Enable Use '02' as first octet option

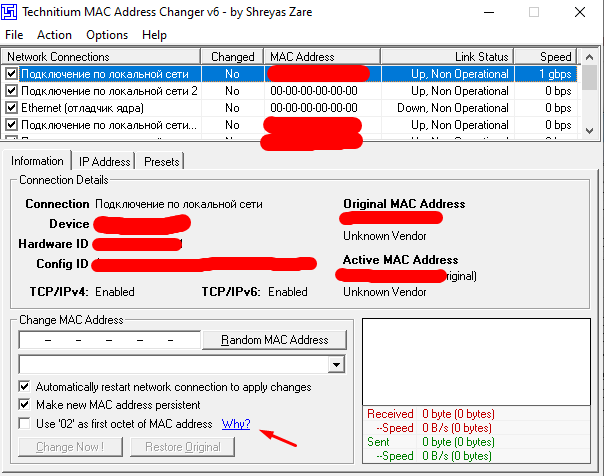(24, 424)
